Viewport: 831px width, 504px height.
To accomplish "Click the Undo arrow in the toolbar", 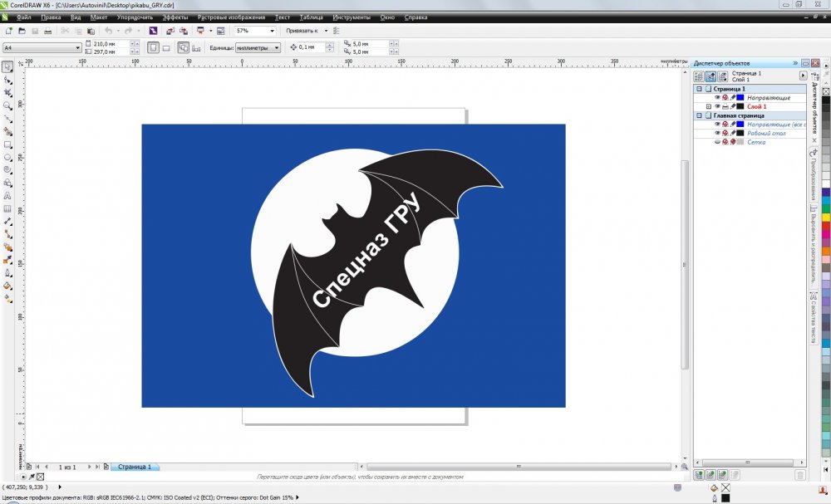I will (x=107, y=31).
